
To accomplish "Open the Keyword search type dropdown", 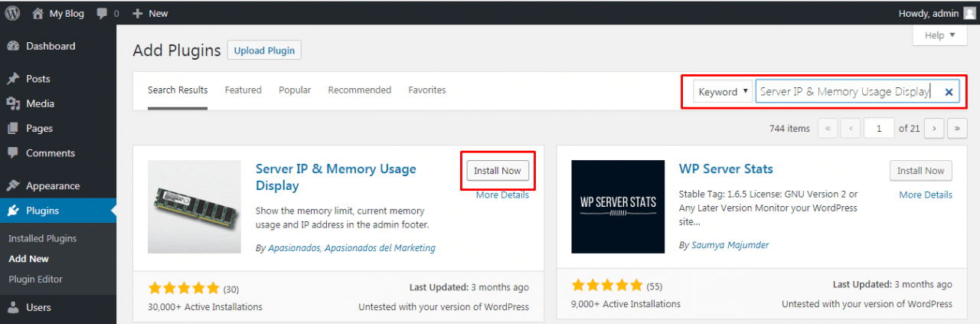I will pyautogui.click(x=723, y=92).
